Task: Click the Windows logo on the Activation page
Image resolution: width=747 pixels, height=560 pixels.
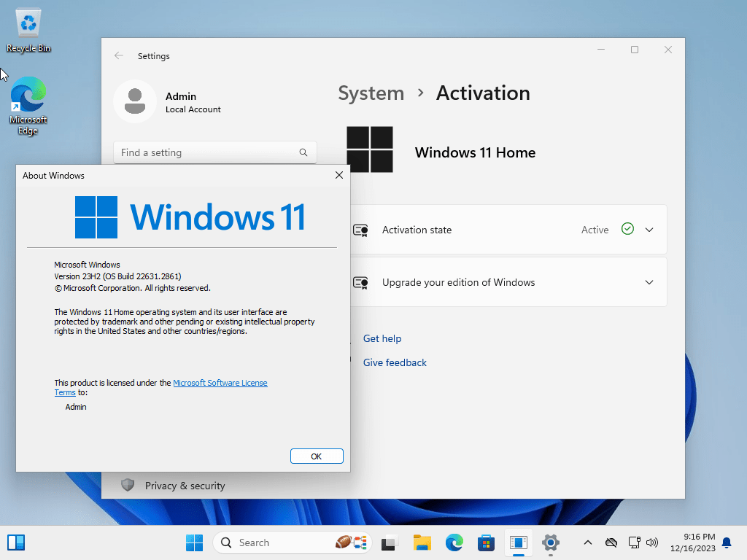Action: (370, 149)
